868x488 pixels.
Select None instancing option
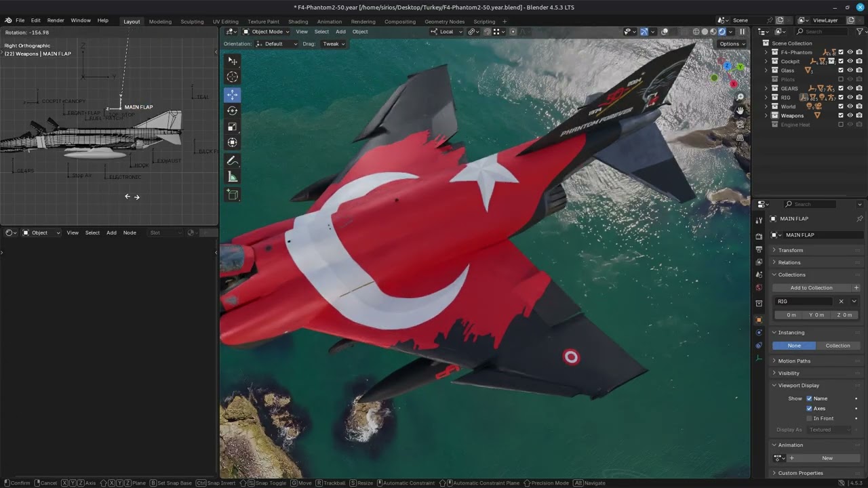pyautogui.click(x=794, y=346)
